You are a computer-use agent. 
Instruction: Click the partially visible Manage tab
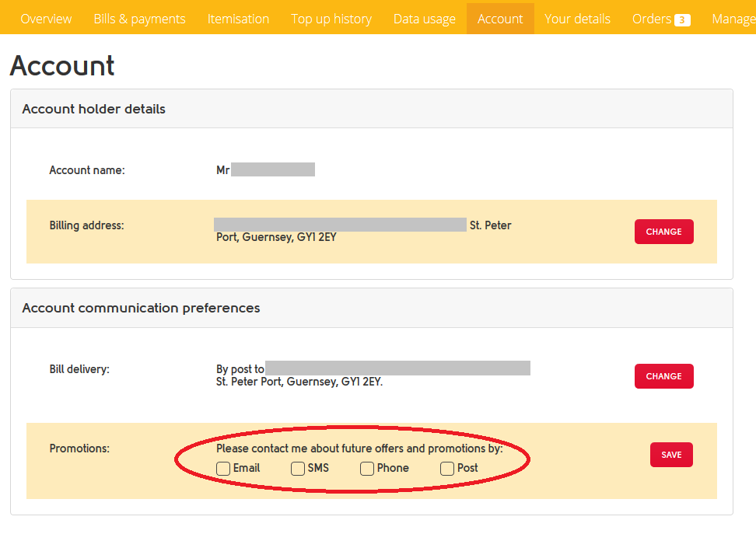click(733, 19)
